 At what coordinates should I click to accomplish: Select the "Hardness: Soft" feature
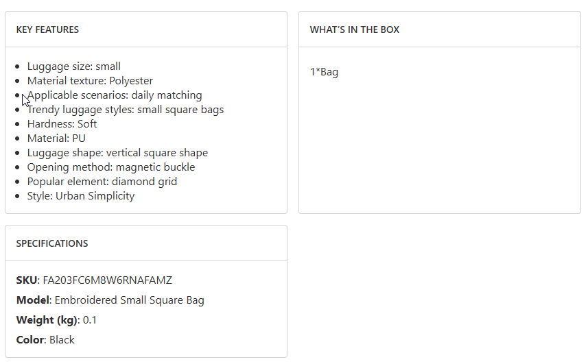point(62,124)
